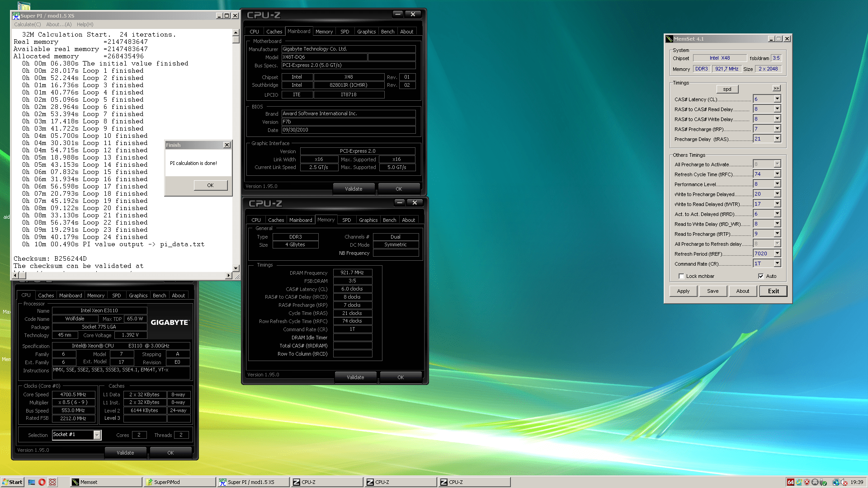The height and width of the screenshot is (488, 868).
Task: Click Apply in MemSet
Action: pos(683,291)
